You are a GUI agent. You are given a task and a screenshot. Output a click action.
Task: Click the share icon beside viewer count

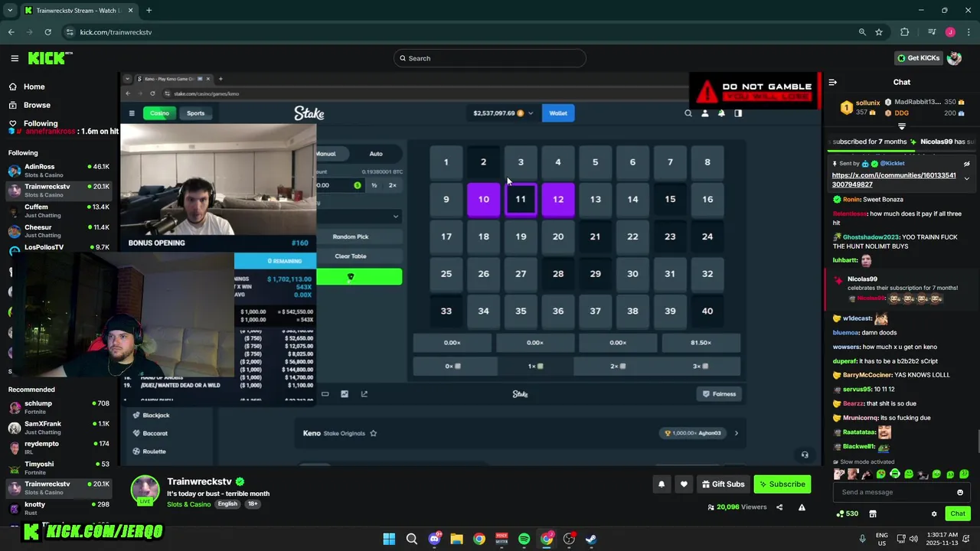779,507
